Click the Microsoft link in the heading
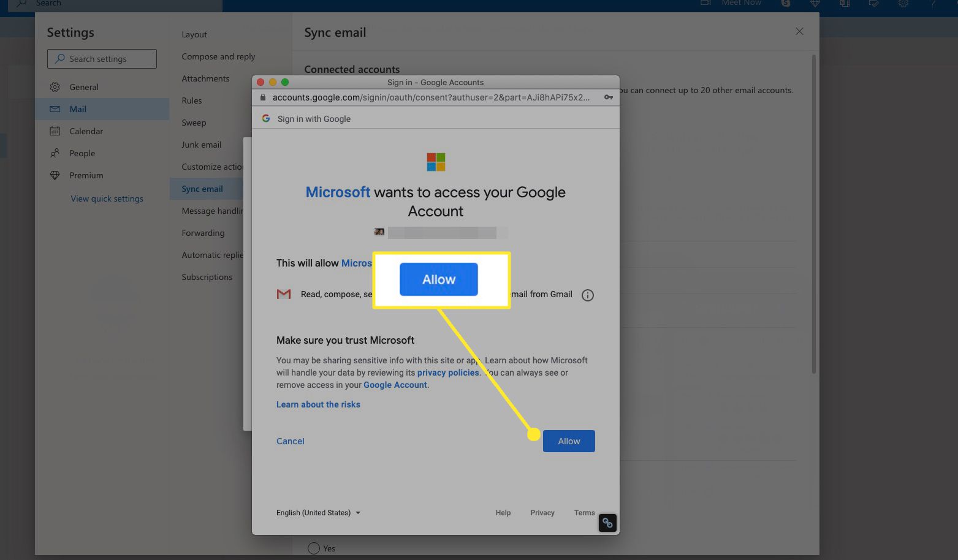Image resolution: width=958 pixels, height=560 pixels. click(x=338, y=192)
